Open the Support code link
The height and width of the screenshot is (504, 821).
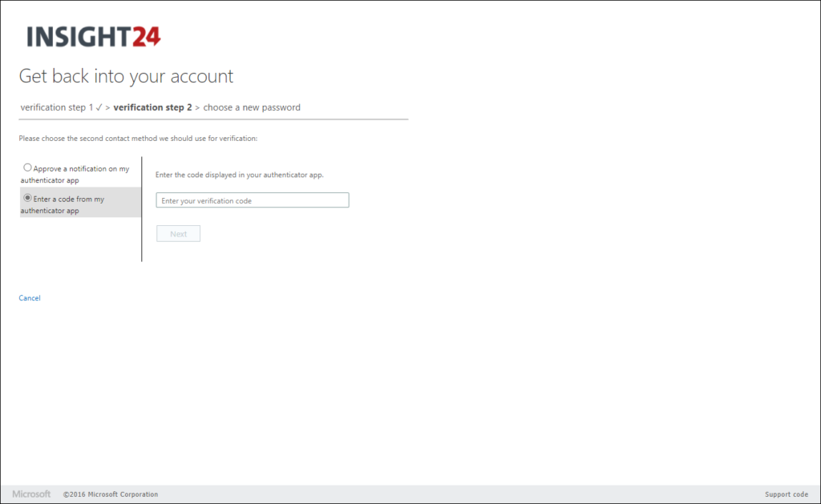(x=786, y=494)
